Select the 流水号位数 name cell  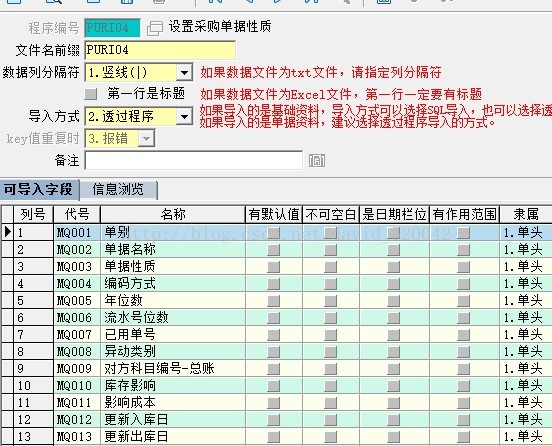click(173, 318)
